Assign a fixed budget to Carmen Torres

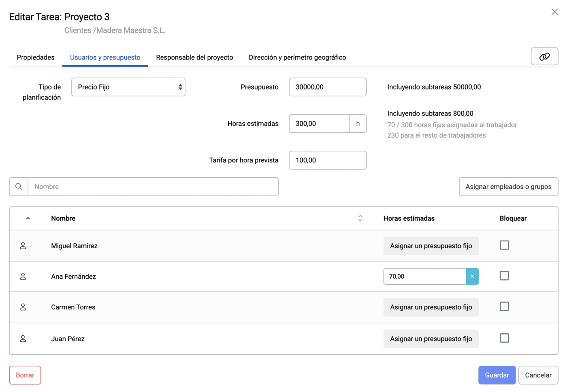click(431, 307)
